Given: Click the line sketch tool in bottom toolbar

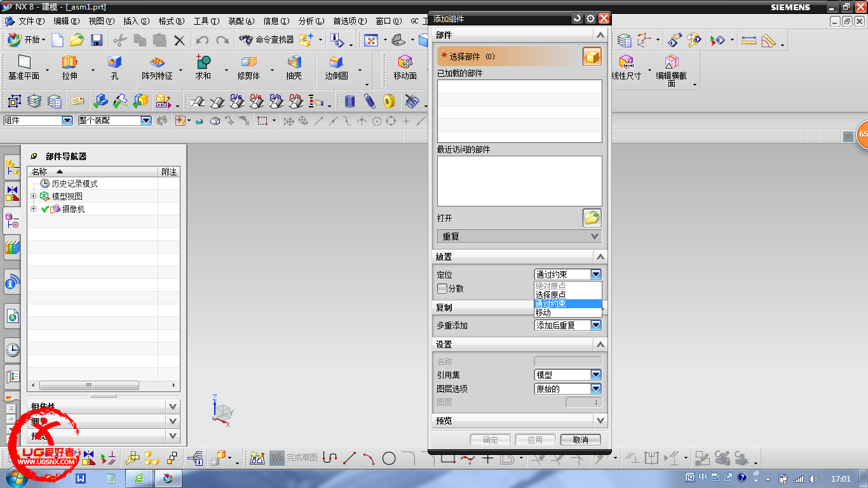Looking at the screenshot, I should point(349,457).
